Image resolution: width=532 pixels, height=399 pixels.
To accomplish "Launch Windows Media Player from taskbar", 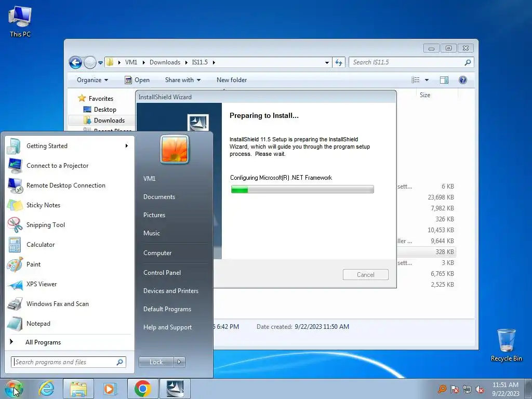I will pos(110,389).
